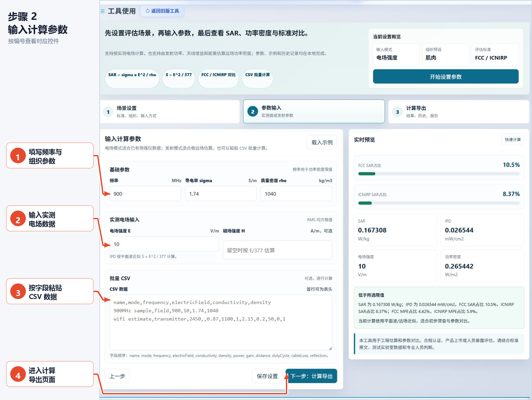Click 快速计算 button in 实时预览
The image size is (532, 400).
click(512, 140)
